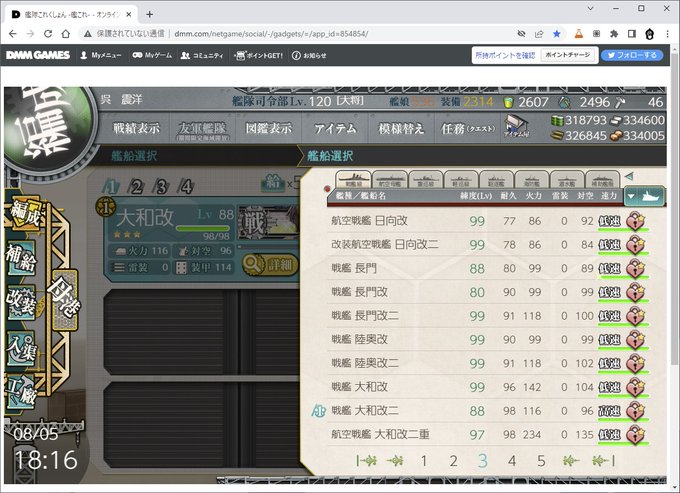
Task: Jump to first ship list page
Action: coord(366,460)
